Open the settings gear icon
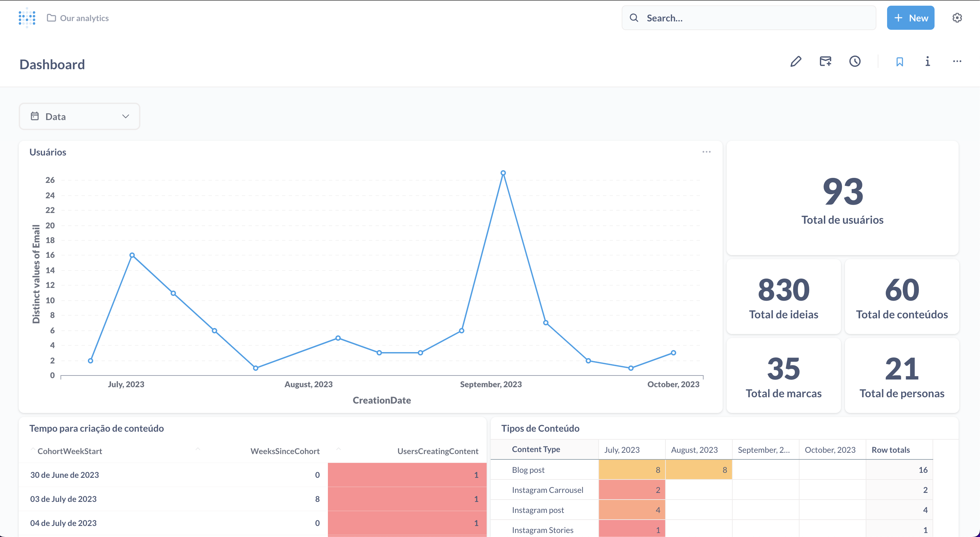Screen dimensions: 980x537 (957, 18)
